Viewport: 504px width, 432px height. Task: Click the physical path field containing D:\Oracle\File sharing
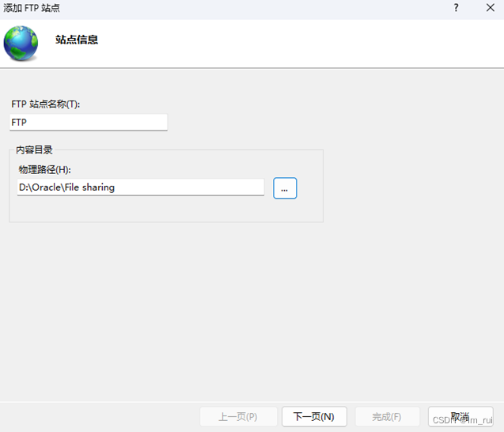point(141,187)
